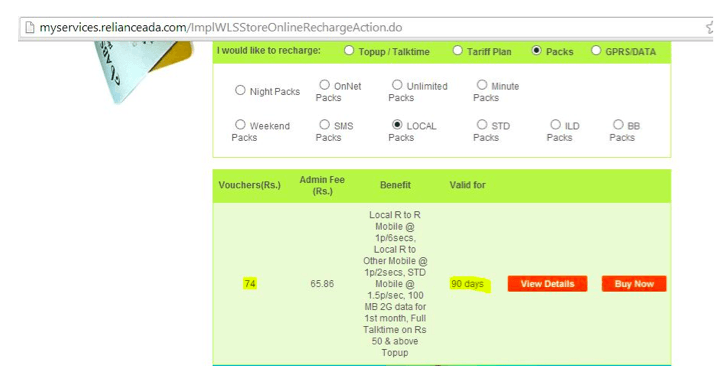This screenshot has width=722, height=373.
Task: Choose the Packs recharge radio button
Action: tap(536, 50)
